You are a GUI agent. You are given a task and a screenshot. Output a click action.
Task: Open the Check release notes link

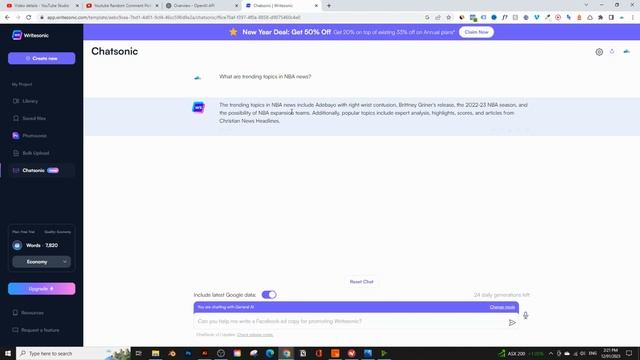(x=255, y=335)
